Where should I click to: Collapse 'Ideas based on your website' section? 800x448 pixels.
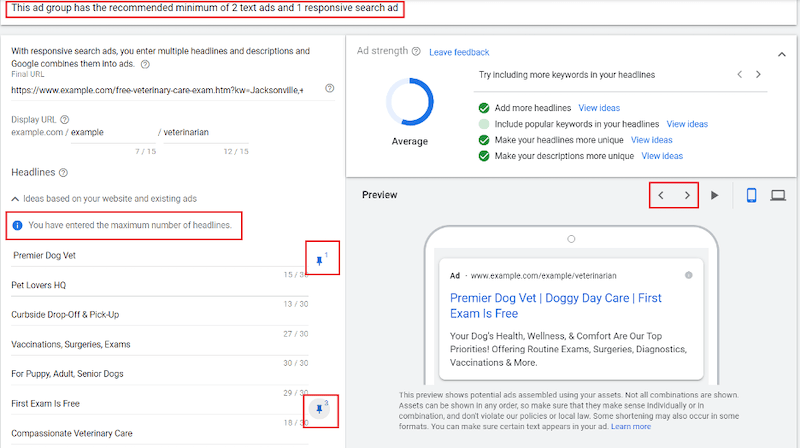15,199
